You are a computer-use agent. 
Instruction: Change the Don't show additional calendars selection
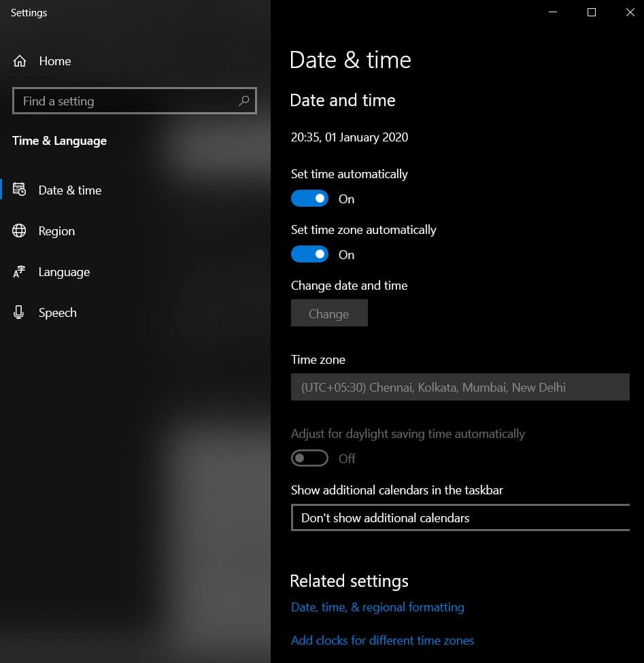(460, 517)
